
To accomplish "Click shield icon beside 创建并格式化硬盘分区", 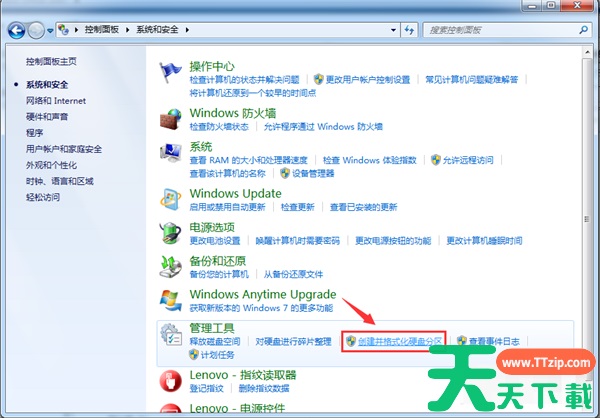I will pyautogui.click(x=351, y=341).
